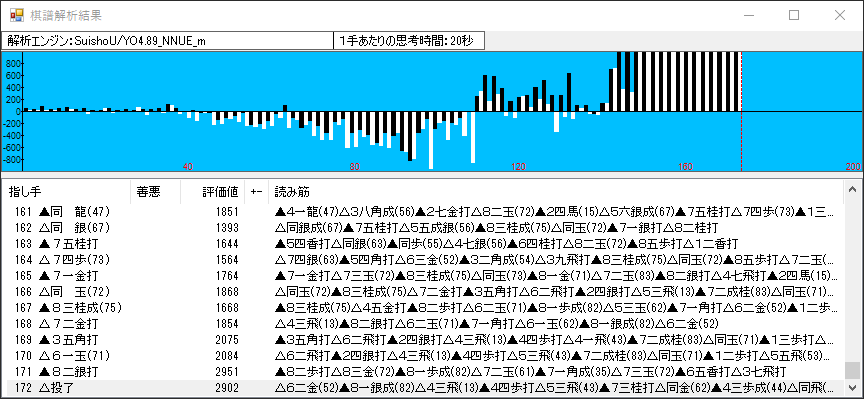The image size is (864, 399).
Task: Click the red dashed marker on graph
Action: (x=741, y=111)
